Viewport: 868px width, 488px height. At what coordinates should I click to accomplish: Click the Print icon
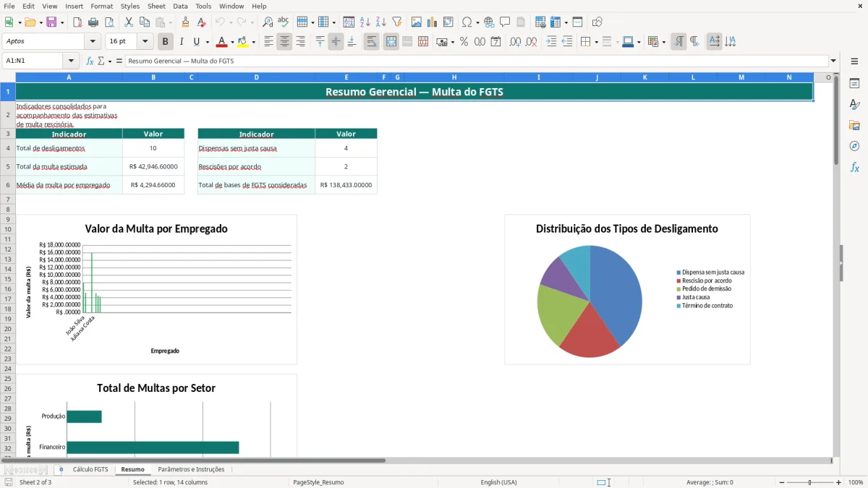(x=93, y=22)
